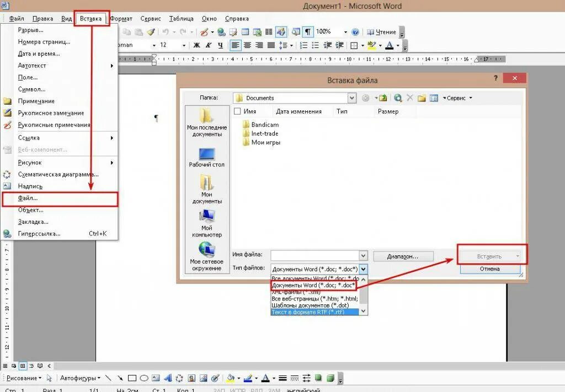565x392 pixels.
Task: Tick the checkbox next to Имя header
Action: coord(237,111)
